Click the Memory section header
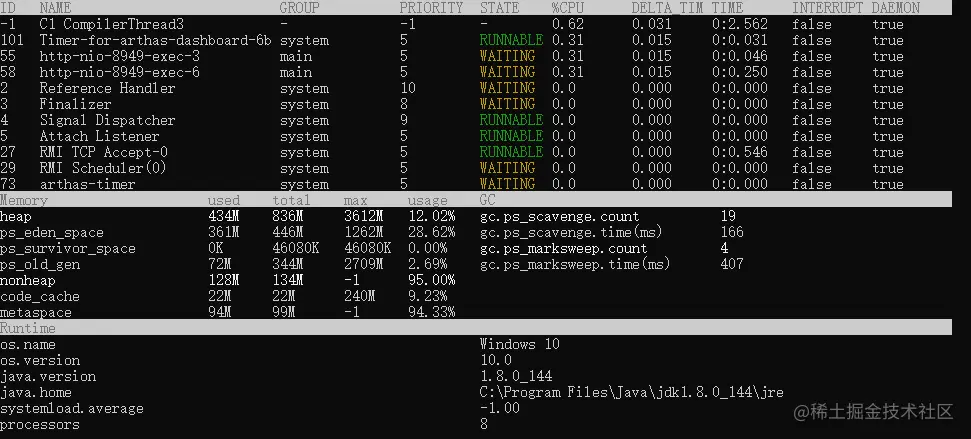The height and width of the screenshot is (439, 971). [24, 200]
